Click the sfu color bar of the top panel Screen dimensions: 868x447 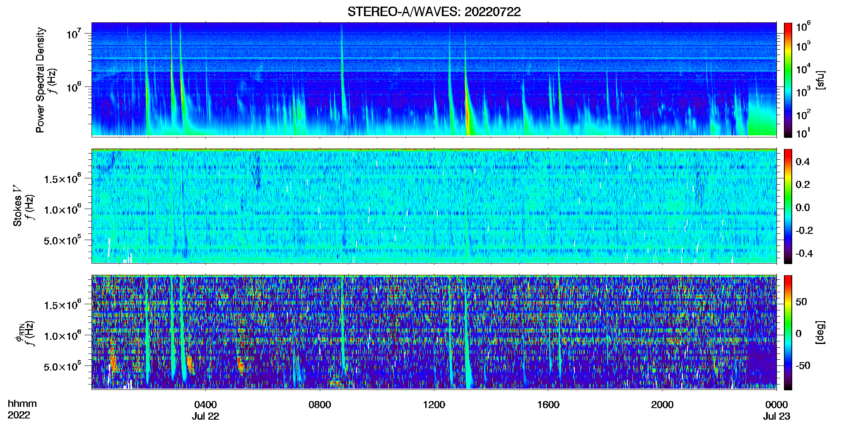point(788,80)
